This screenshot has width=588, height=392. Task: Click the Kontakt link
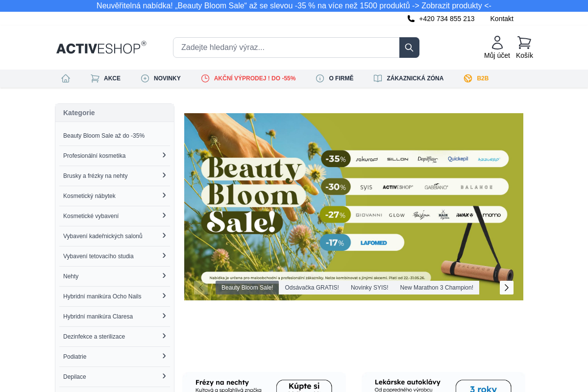502,19
